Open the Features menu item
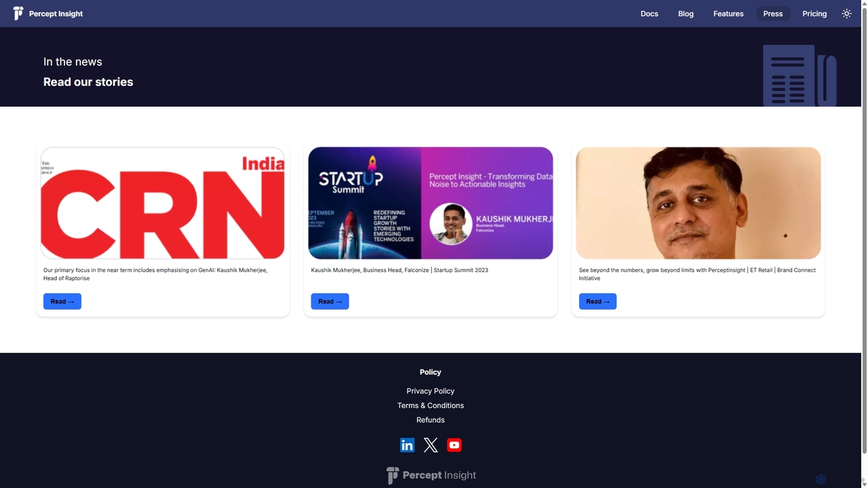Viewport: 868px width, 488px height. (728, 14)
